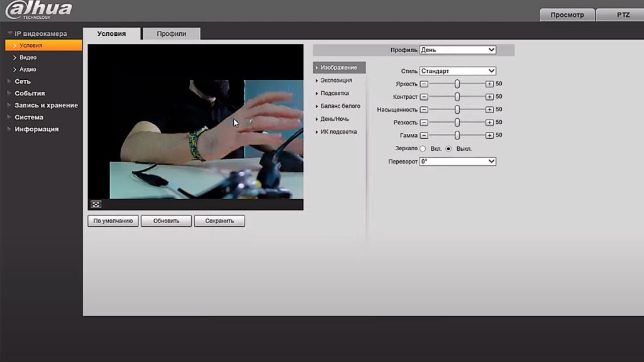
Task: Switch to the Профили tab
Action: click(x=171, y=34)
